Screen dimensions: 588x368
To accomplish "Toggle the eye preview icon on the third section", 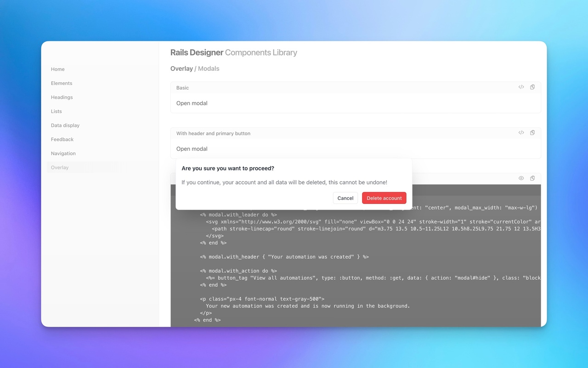I will click(521, 178).
